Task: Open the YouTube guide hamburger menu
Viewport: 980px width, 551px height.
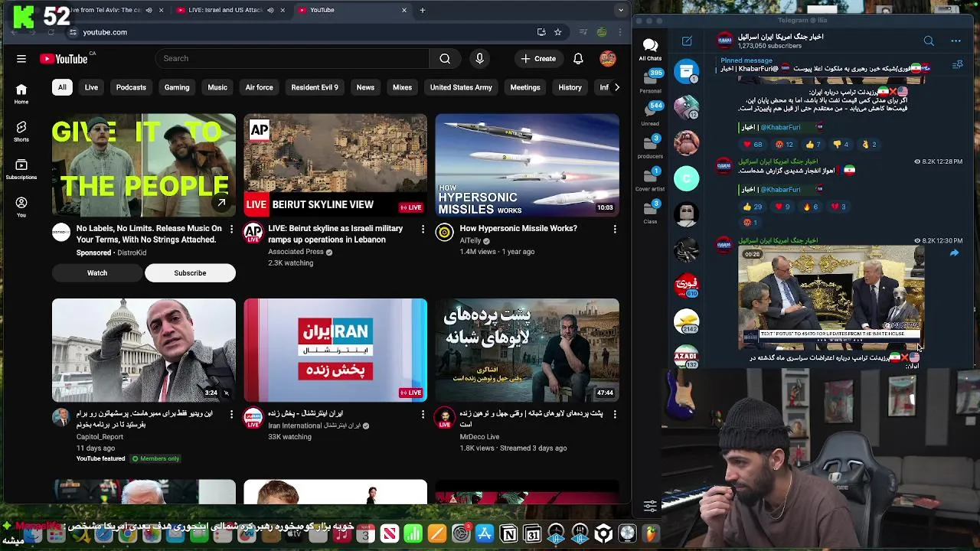Action: (21, 58)
